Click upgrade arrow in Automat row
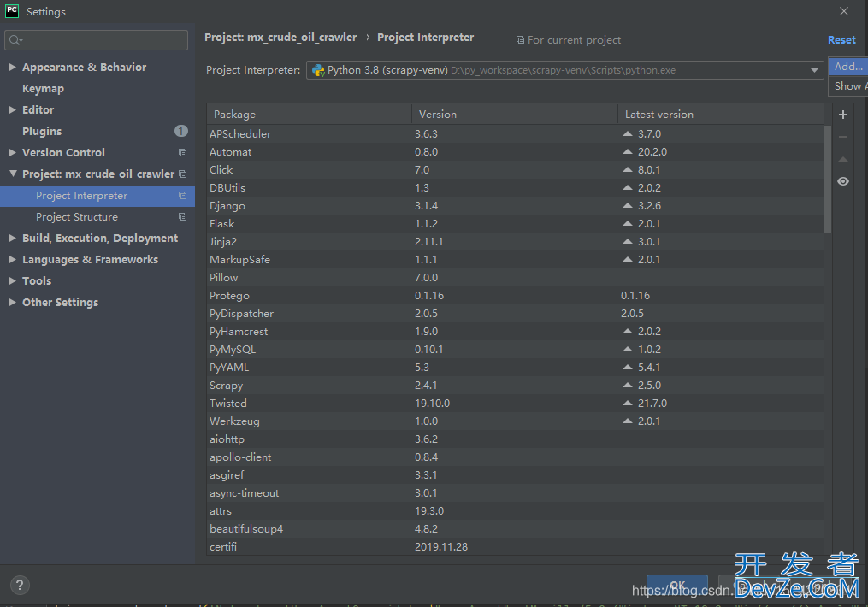 627,151
